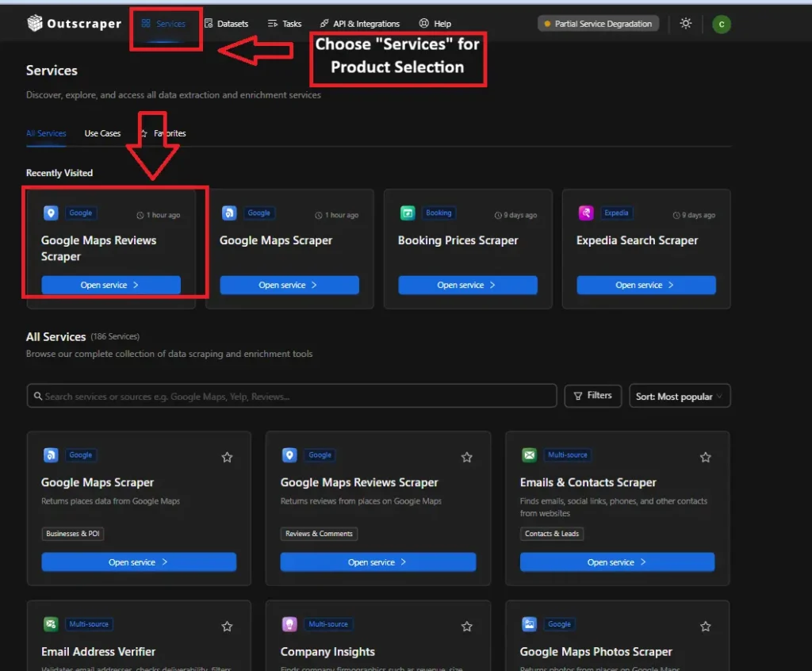812x671 pixels.
Task: Click All Services Google Maps Reviews Scraper pin icon
Action: [x=289, y=455]
